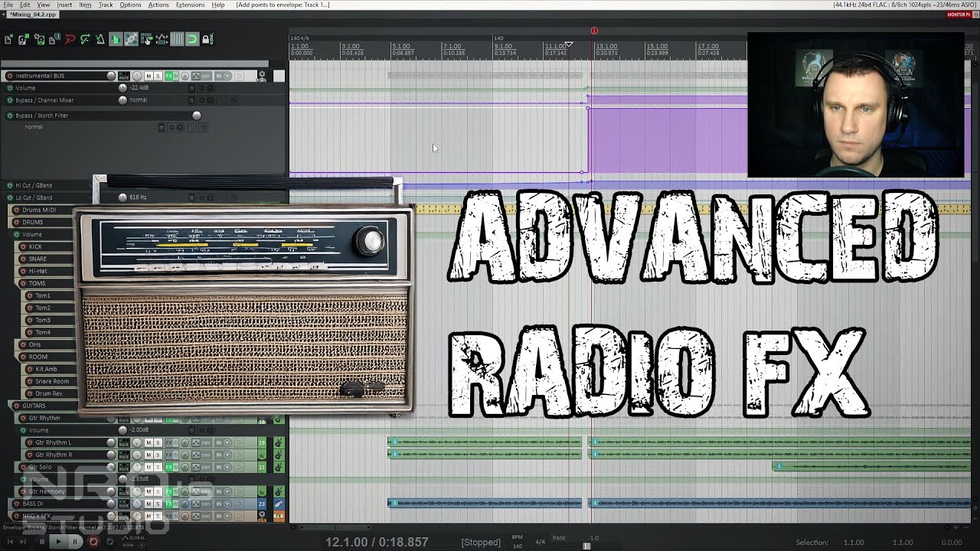Open the Actions menu
Viewport: 980px width, 551px height.
click(x=158, y=5)
